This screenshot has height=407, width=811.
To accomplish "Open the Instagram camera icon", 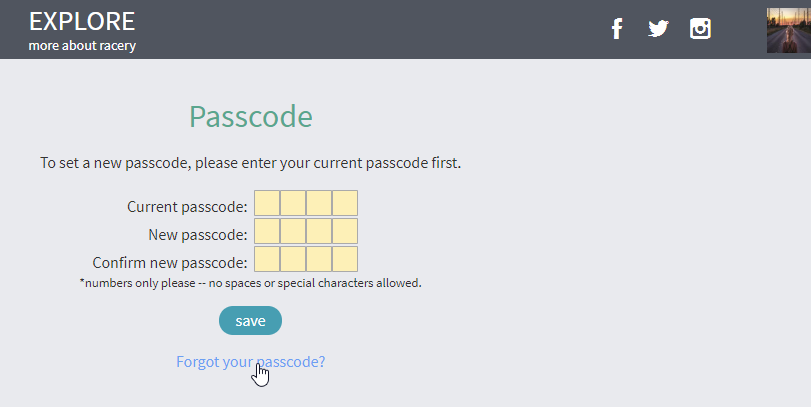I will point(700,28).
